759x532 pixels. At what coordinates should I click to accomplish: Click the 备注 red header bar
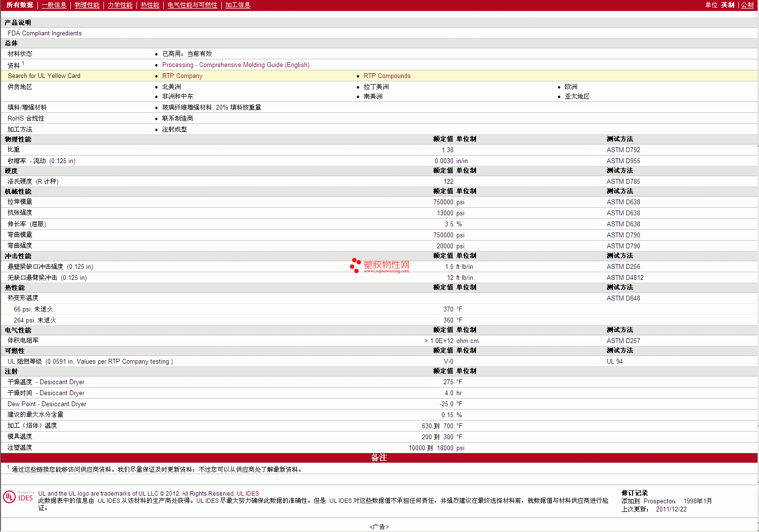tap(379, 457)
